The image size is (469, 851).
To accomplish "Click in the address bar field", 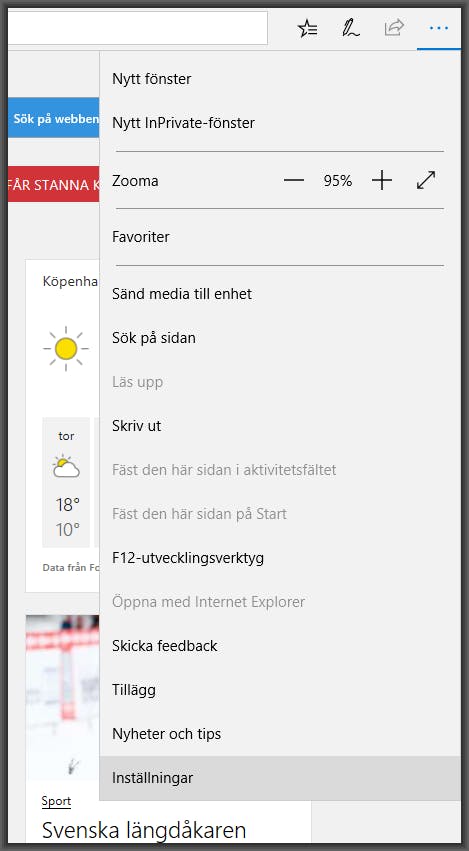I will pos(138,28).
